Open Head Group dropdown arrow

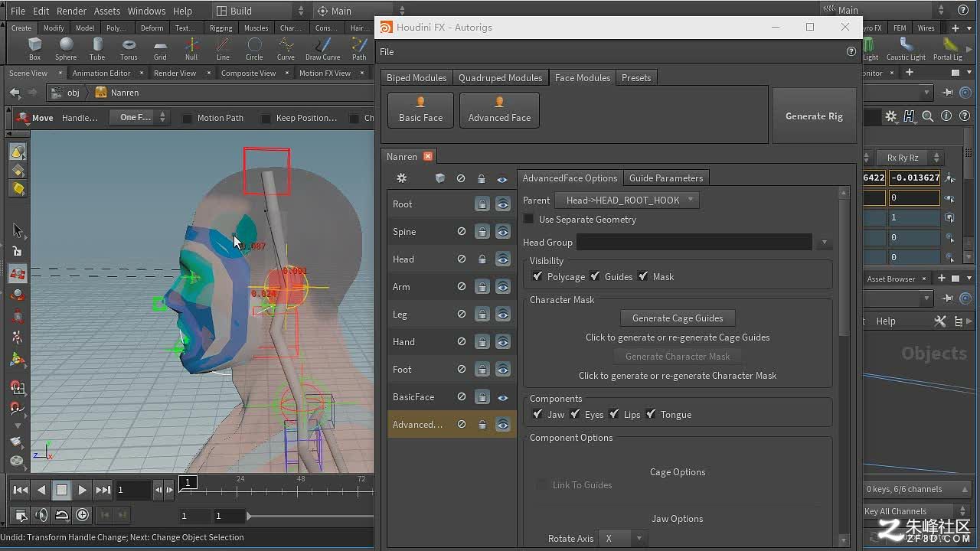824,243
